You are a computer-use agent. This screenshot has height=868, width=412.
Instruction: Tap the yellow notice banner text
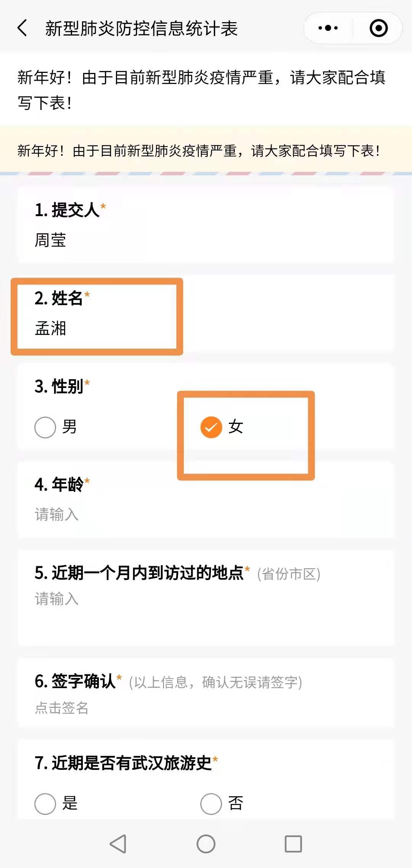(x=198, y=151)
